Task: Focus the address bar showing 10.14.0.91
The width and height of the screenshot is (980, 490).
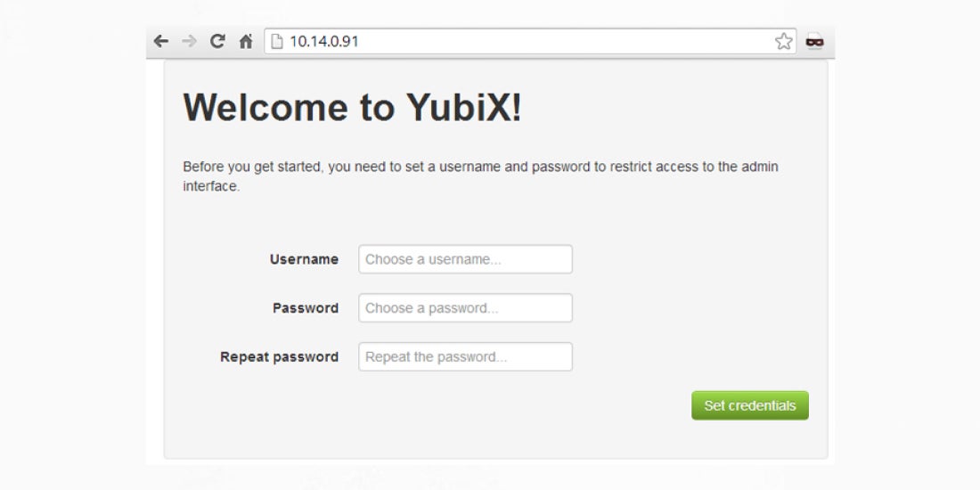Action: pyautogui.click(x=530, y=41)
